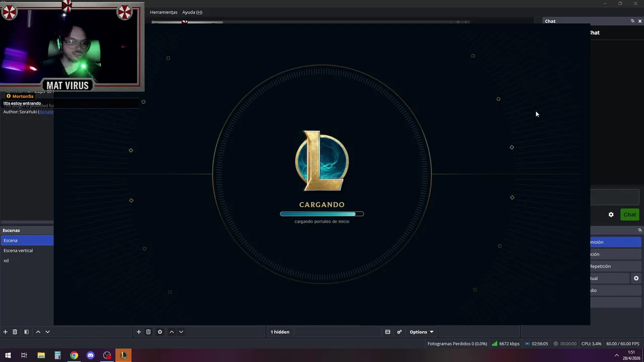Click the 00:00:00 recording timer
Screen dimensions: 644x362
pos(565,344)
